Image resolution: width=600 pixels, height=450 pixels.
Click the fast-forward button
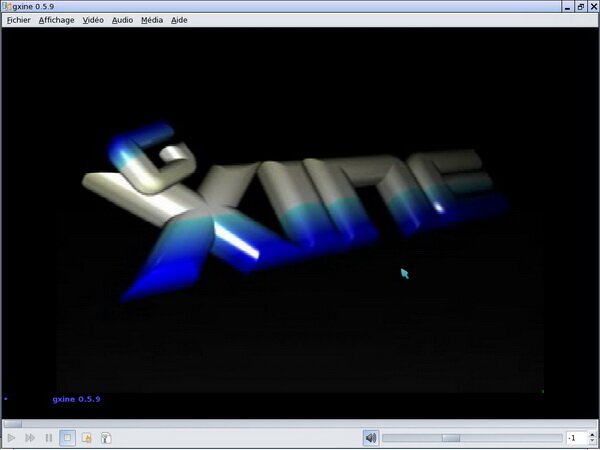point(30,438)
